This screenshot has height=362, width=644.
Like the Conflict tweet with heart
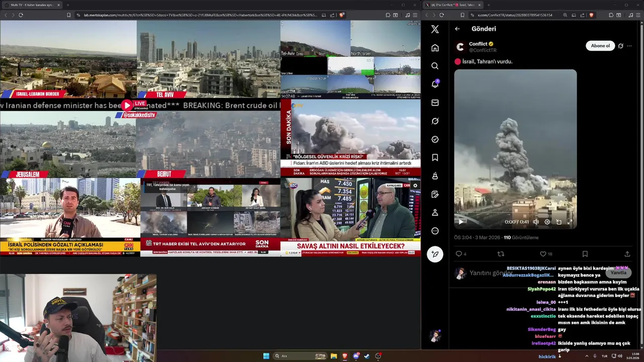coord(543,254)
